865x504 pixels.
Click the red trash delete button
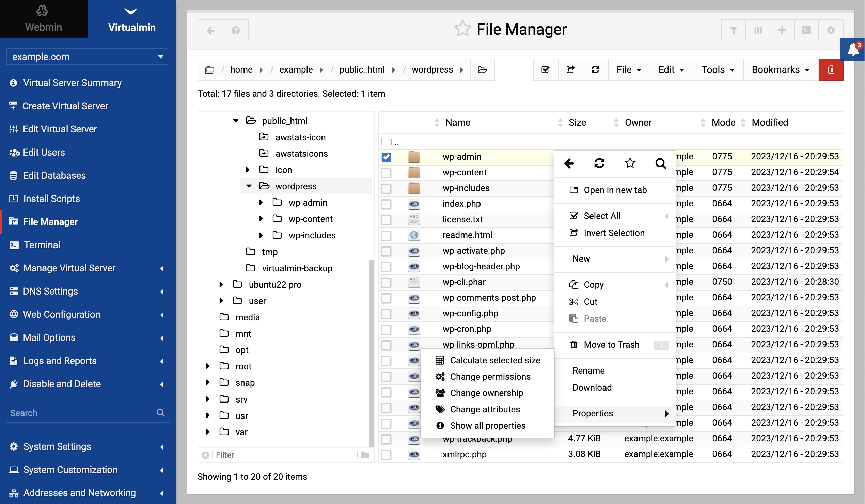coord(831,70)
